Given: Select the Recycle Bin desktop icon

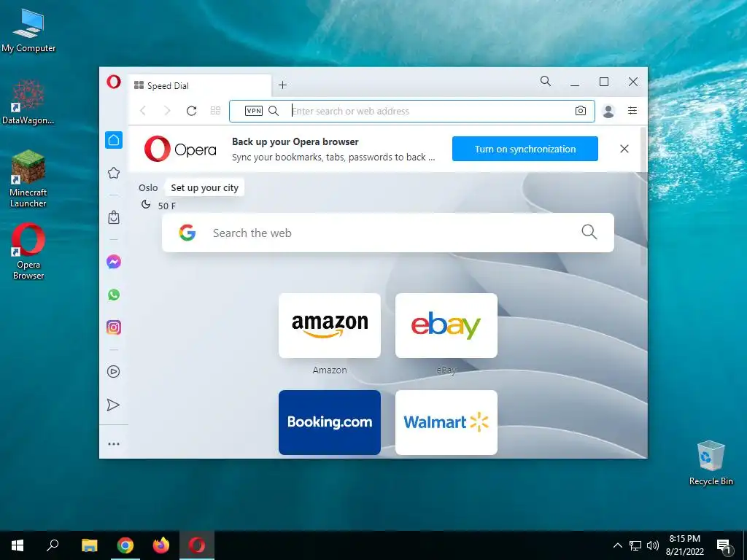Looking at the screenshot, I should tap(711, 463).
